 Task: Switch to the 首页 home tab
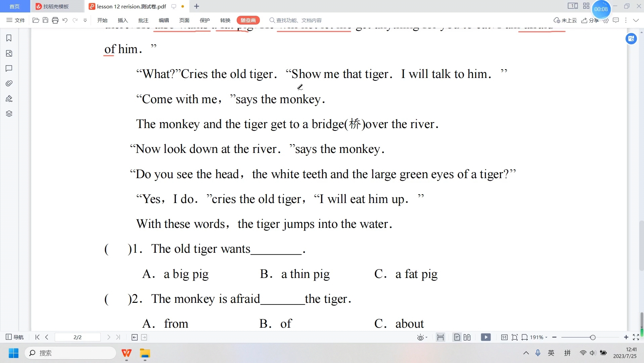tap(14, 6)
